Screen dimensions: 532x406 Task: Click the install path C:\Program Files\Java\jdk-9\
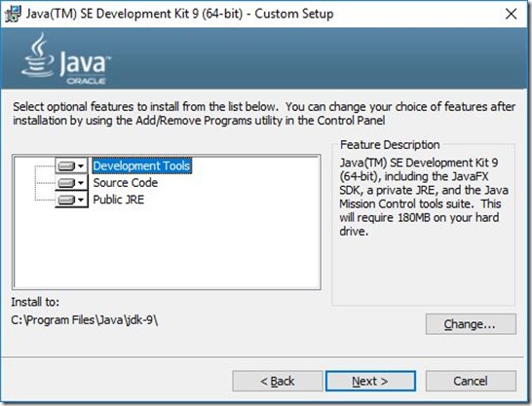tap(84, 320)
